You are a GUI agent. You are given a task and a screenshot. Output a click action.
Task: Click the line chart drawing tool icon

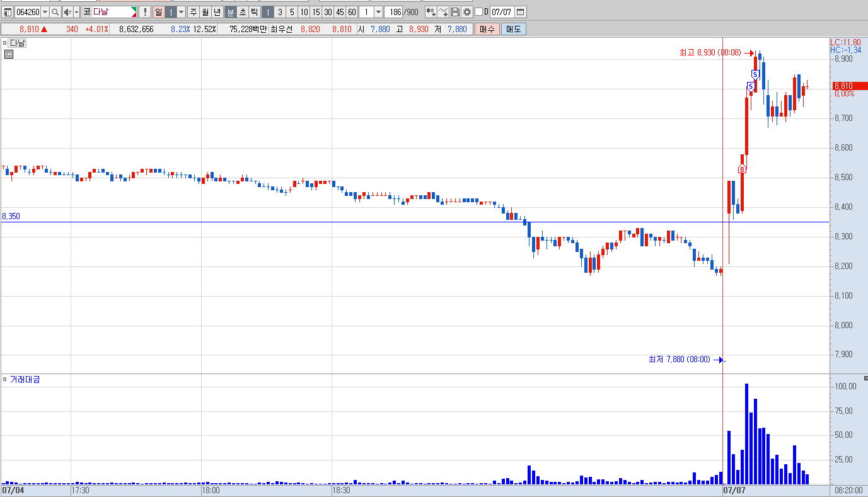(443, 12)
